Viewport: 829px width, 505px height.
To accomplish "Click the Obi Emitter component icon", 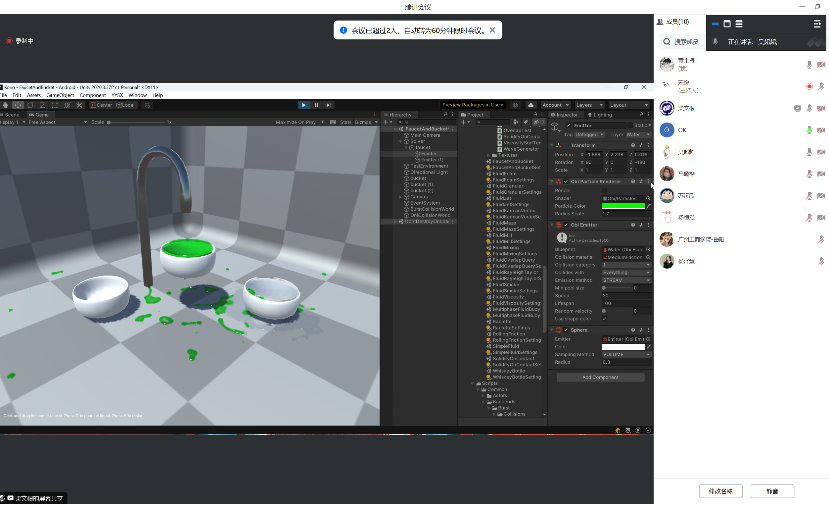I will click(x=557, y=225).
